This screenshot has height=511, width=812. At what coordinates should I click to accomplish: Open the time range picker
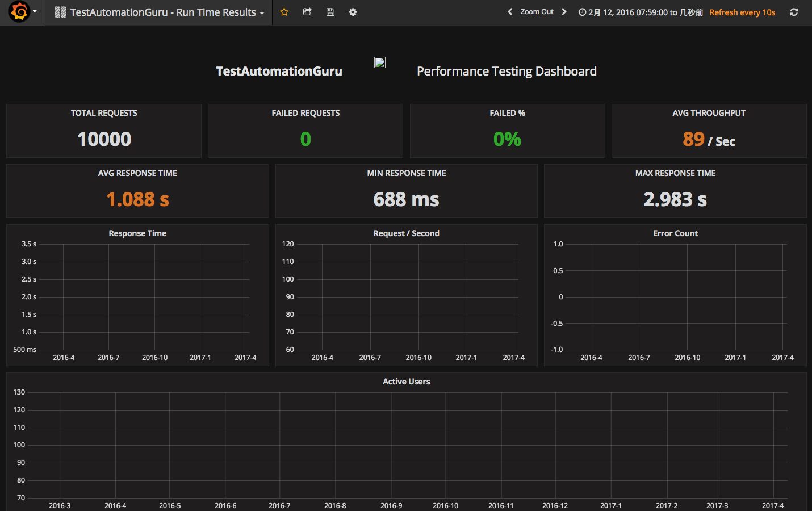(x=641, y=12)
